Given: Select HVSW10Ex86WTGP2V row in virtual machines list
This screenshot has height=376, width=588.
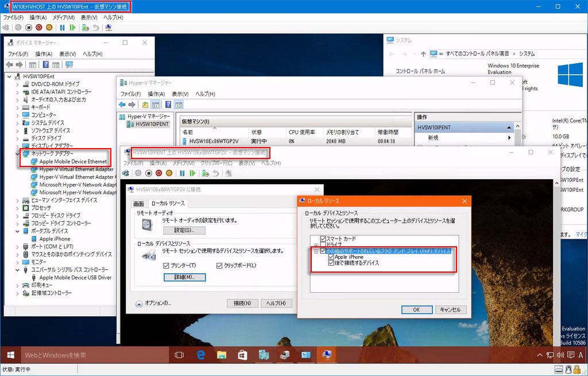Looking at the screenshot, I should [296, 141].
